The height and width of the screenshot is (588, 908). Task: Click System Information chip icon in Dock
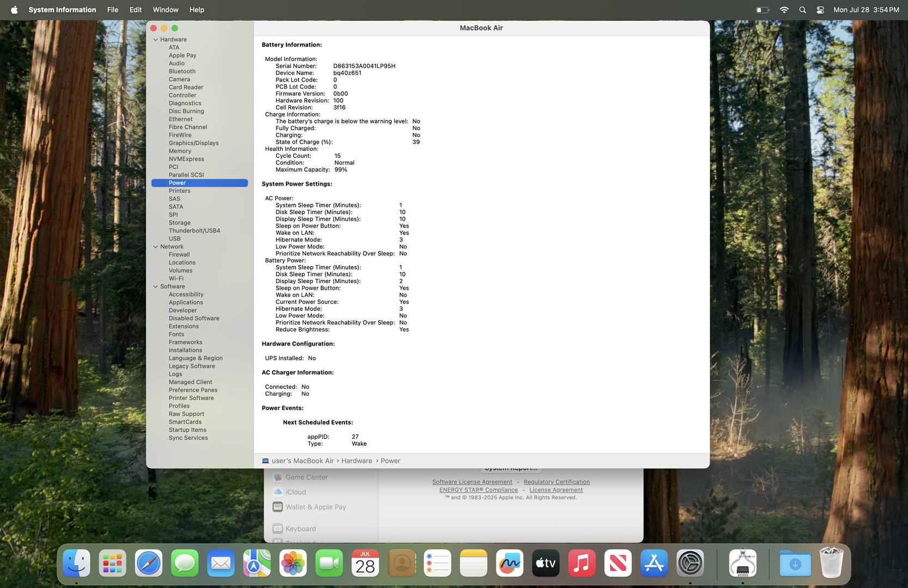tap(743, 563)
